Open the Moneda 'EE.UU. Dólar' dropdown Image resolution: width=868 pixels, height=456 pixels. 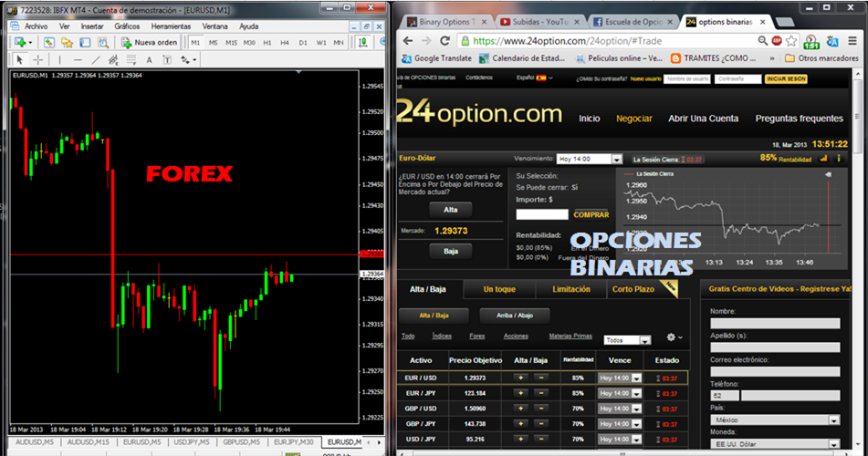click(x=775, y=444)
